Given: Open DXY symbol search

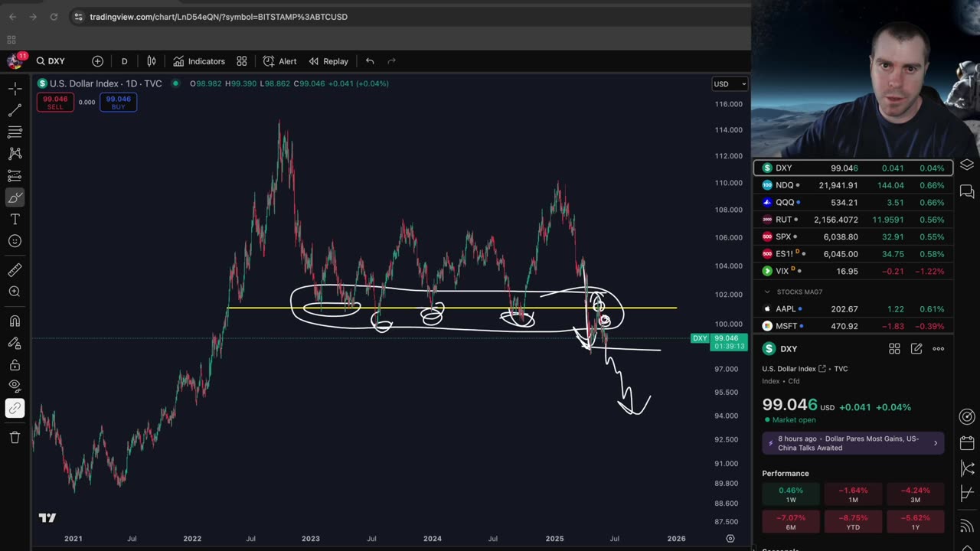Looking at the screenshot, I should (x=51, y=61).
